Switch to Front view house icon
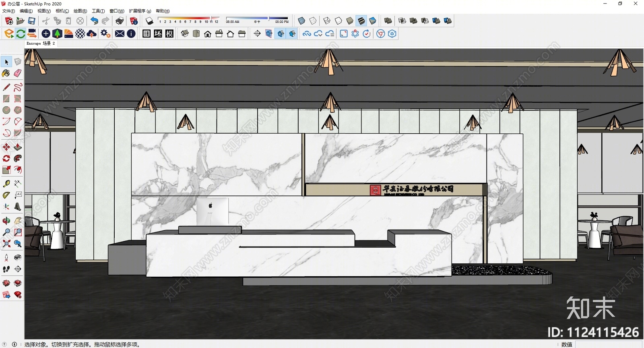Screen dimensions: 644x348 [208, 34]
